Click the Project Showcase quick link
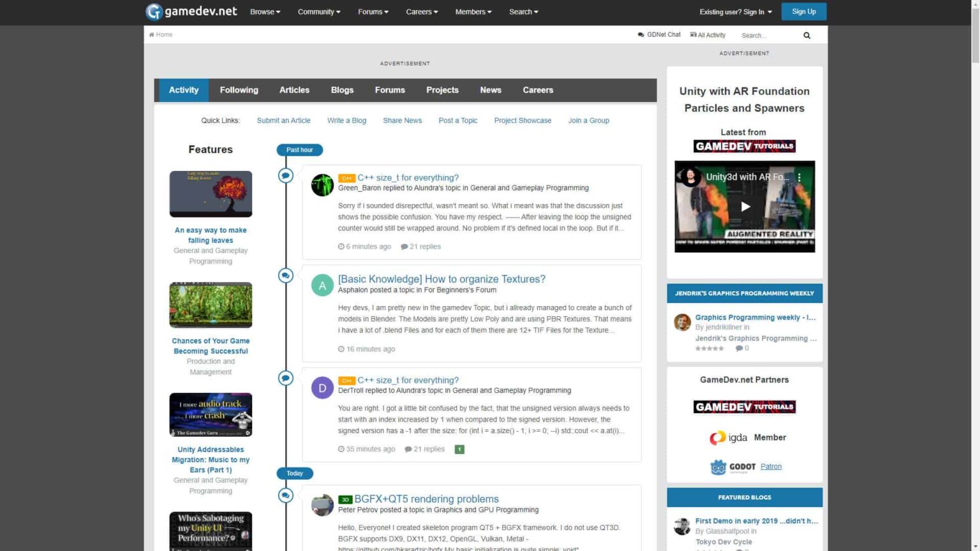 tap(522, 121)
